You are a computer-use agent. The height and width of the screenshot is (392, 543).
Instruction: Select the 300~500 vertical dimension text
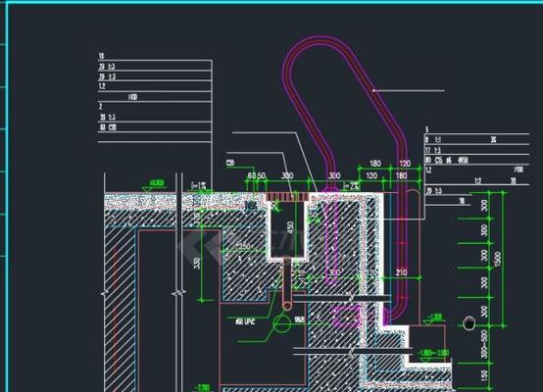point(484,344)
